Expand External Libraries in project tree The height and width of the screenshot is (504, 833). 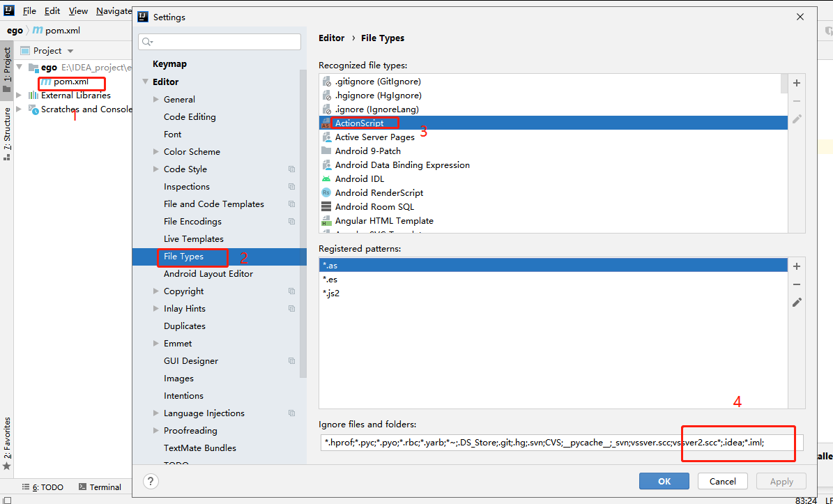(20, 95)
